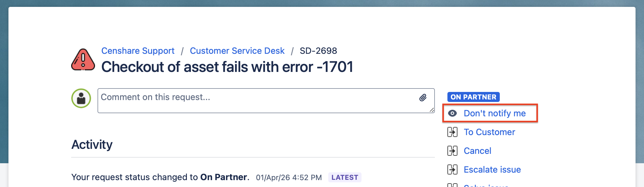Click the eye icon beside Don't notify me
644x187 pixels.
click(452, 113)
